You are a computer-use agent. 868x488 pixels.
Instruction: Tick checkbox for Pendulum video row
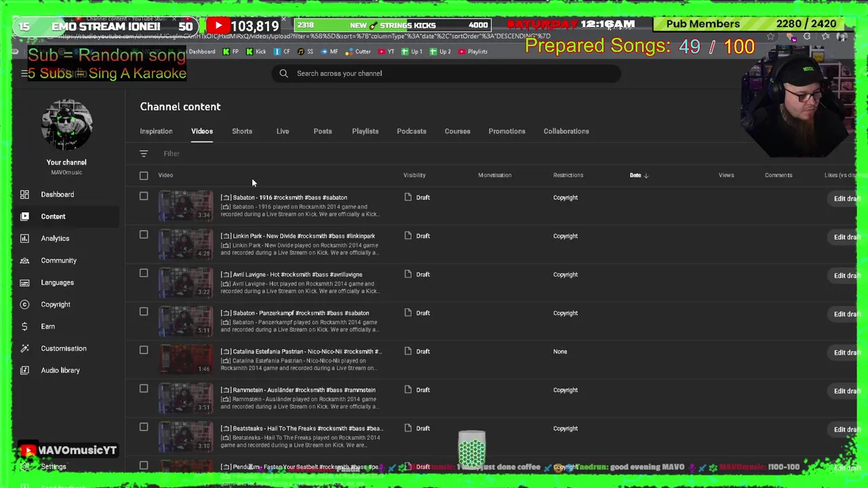[144, 466]
